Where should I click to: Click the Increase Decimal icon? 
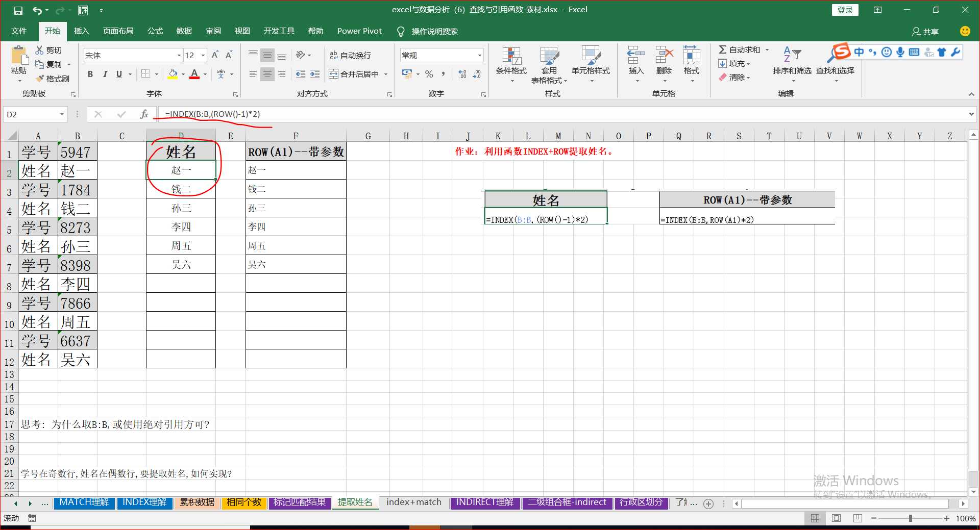(x=462, y=74)
